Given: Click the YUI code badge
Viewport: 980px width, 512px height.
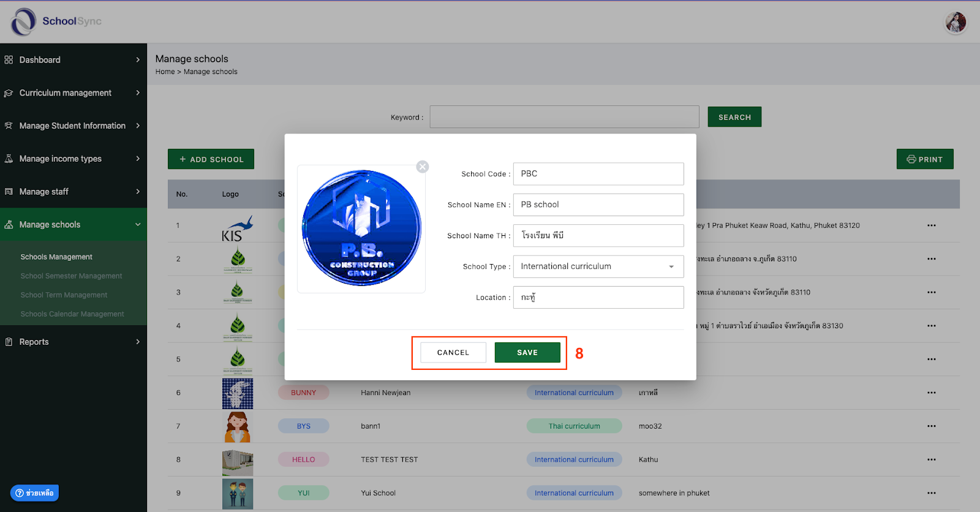Looking at the screenshot, I should coord(304,493).
